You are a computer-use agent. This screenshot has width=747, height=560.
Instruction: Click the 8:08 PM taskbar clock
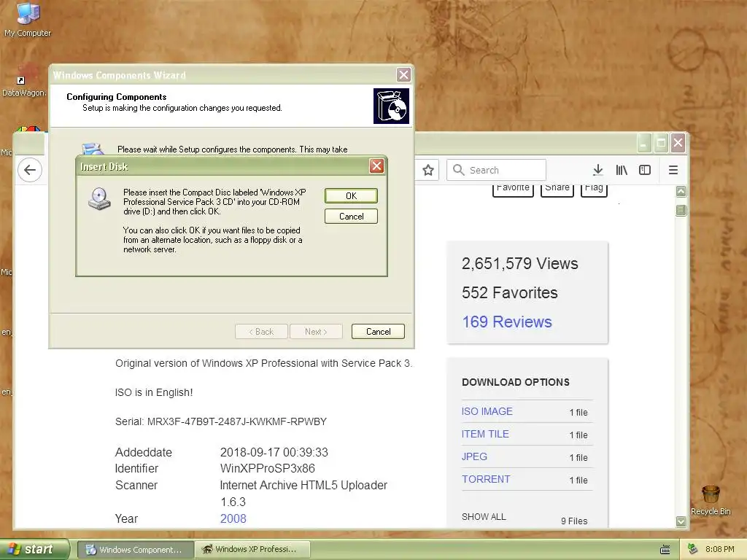719,549
